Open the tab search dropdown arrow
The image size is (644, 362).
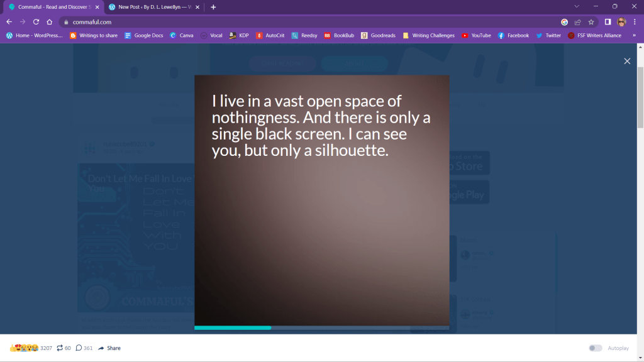pyautogui.click(x=577, y=6)
